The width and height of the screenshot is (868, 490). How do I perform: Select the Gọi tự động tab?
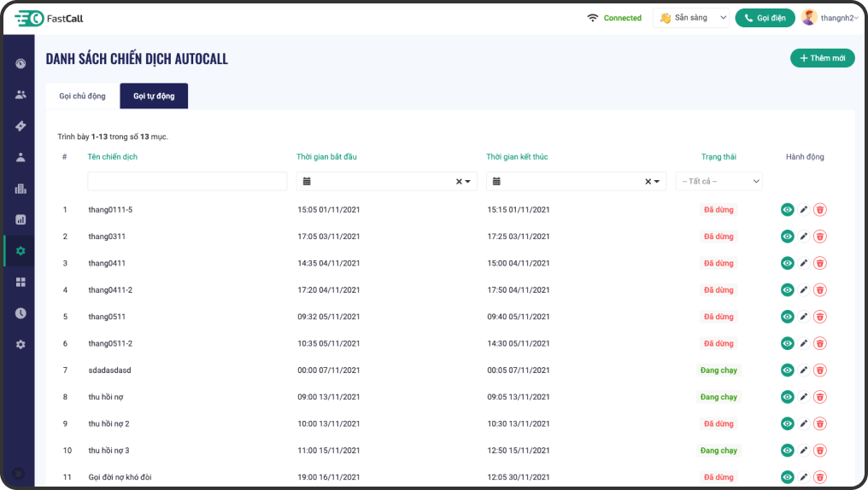click(154, 96)
